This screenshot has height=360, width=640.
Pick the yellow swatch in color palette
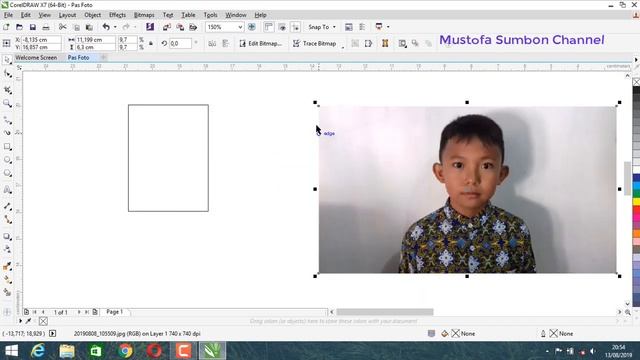pyautogui.click(x=636, y=202)
